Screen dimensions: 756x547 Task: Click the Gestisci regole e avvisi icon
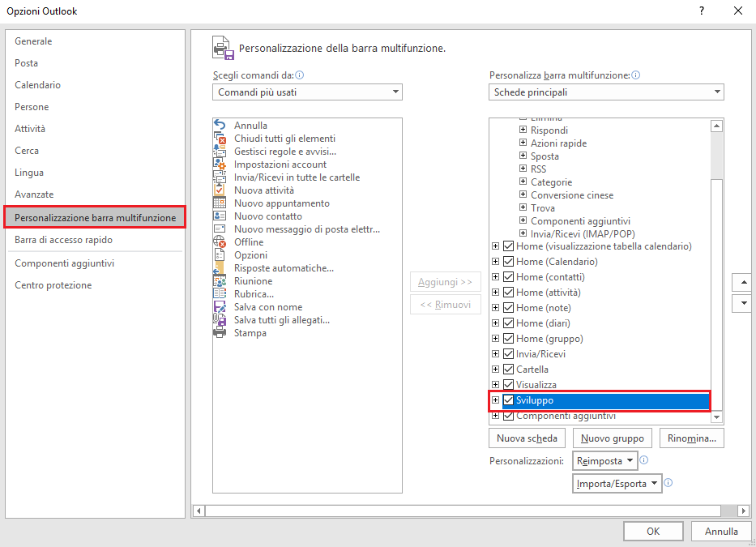[220, 151]
